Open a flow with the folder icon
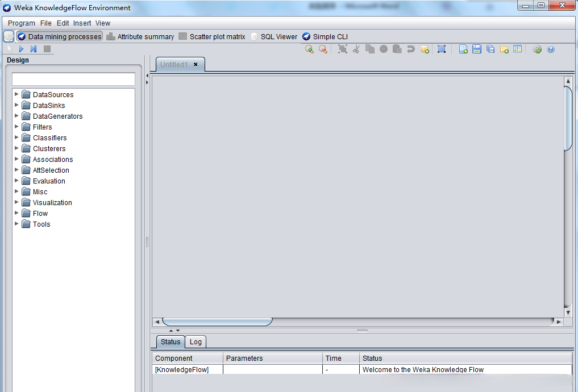 coord(504,49)
